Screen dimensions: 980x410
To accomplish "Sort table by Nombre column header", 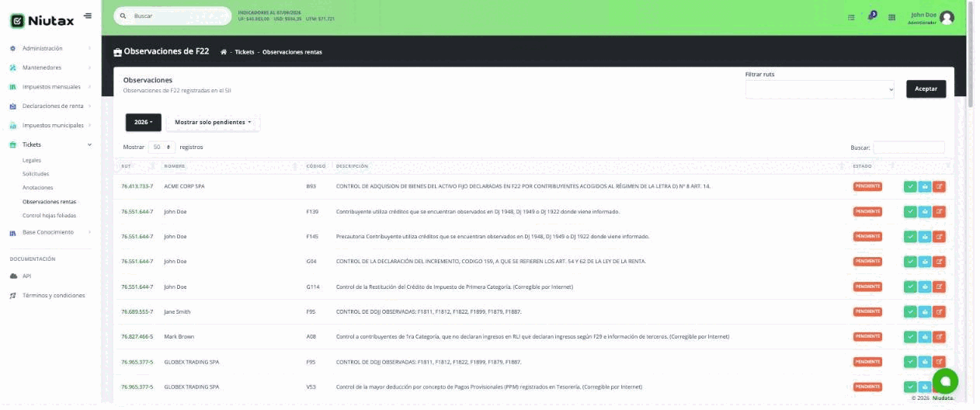I will pyautogui.click(x=231, y=166).
